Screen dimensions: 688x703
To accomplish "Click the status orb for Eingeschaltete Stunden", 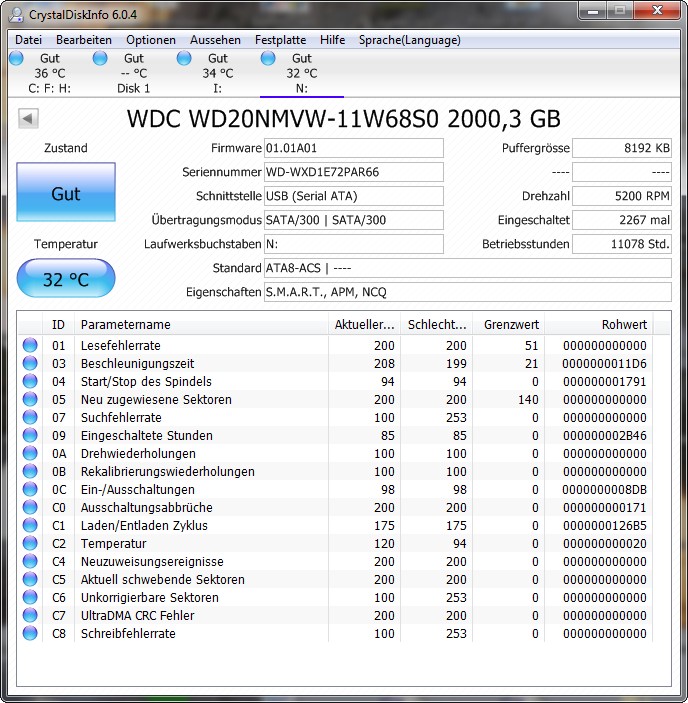I will (30, 435).
